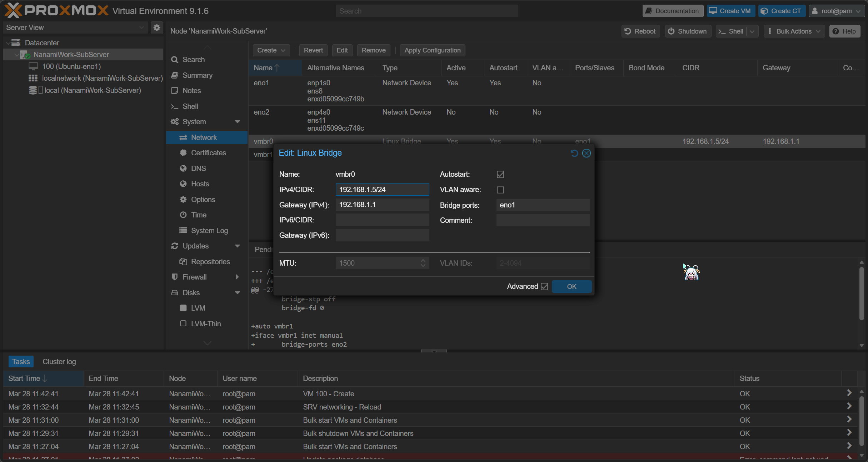
Task: Click the Create CT button
Action: [x=782, y=11]
